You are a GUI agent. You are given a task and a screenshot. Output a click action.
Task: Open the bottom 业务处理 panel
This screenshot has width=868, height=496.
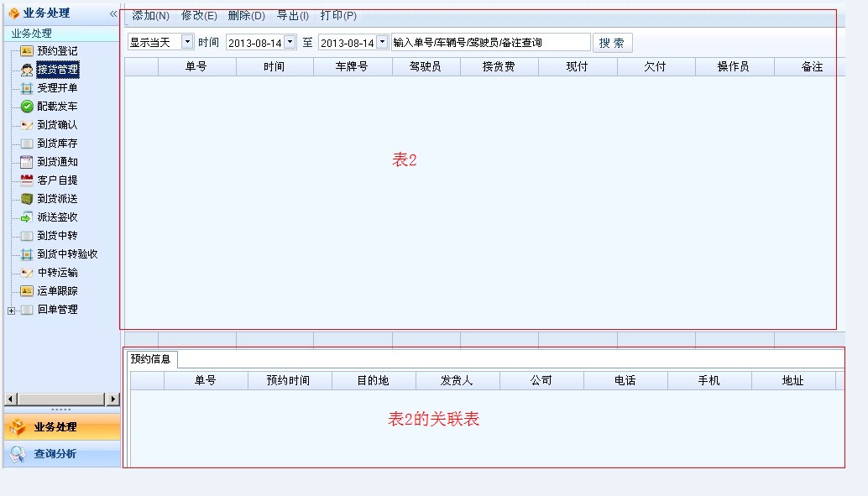(62, 427)
